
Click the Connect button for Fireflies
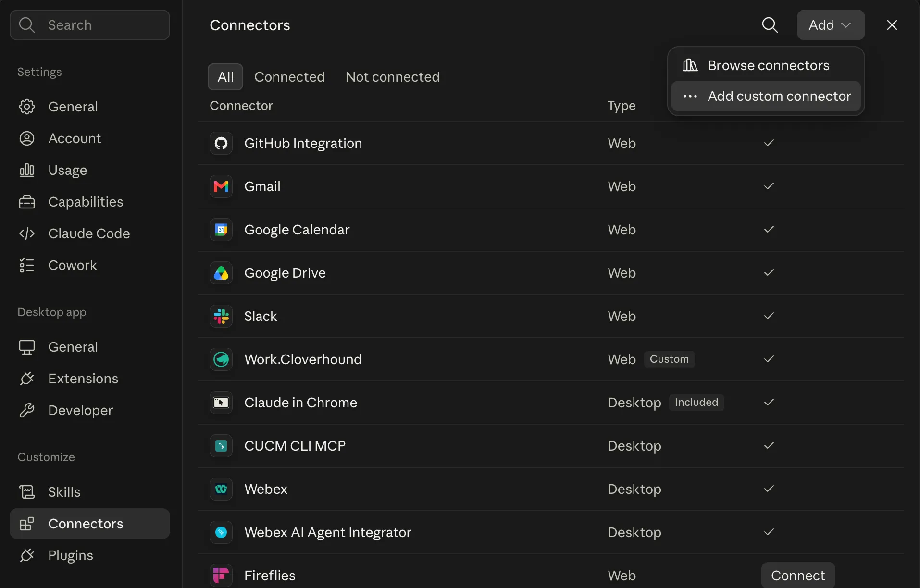click(x=798, y=575)
